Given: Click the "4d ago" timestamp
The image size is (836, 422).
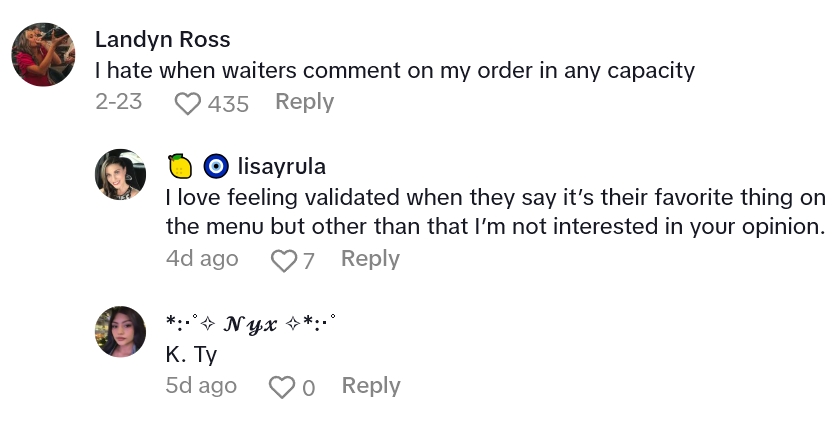Looking at the screenshot, I should [202, 259].
